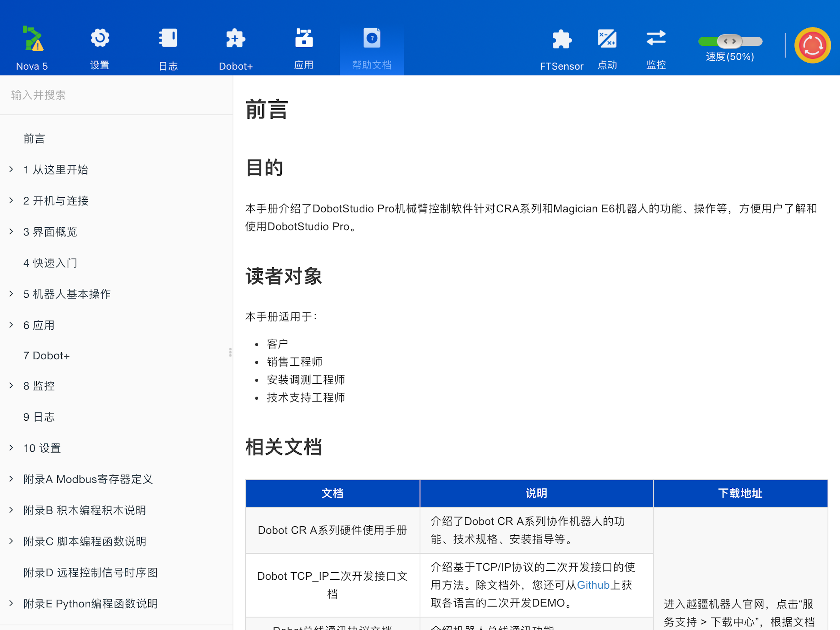Image resolution: width=840 pixels, height=630 pixels.
Task: Open the Dobot+ plugin icon
Action: pos(235,38)
